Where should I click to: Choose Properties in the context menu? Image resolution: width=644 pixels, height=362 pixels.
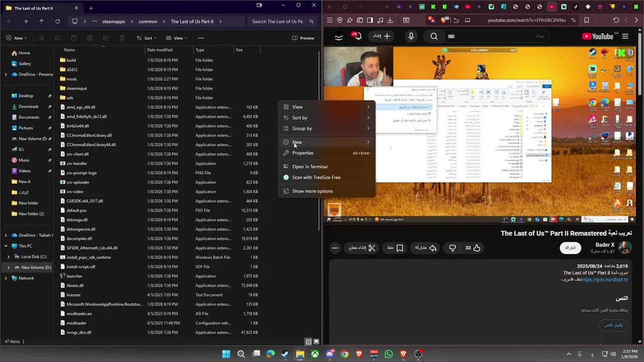click(327, 153)
